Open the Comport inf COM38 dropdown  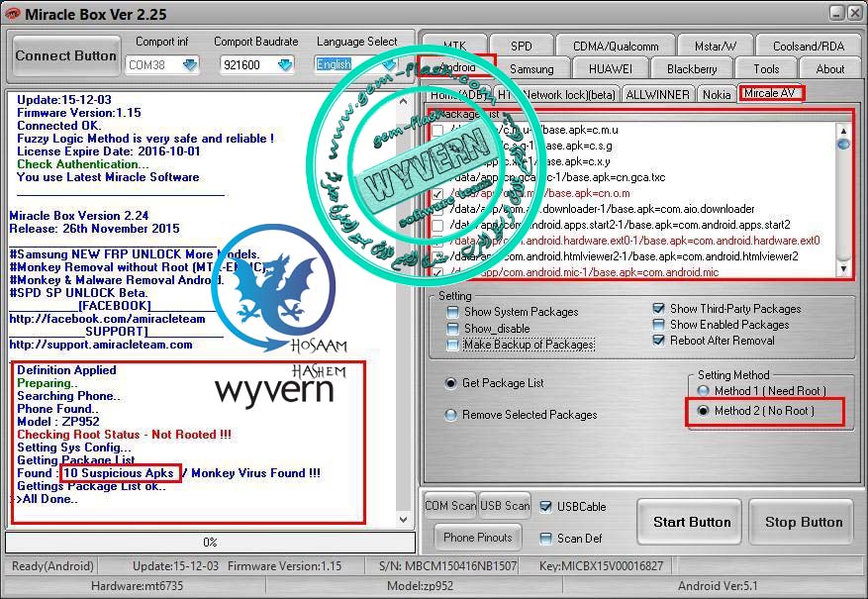click(190, 64)
